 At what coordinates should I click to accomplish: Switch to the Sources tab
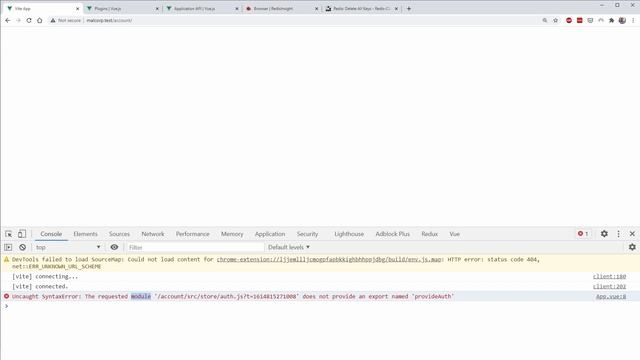(119, 234)
